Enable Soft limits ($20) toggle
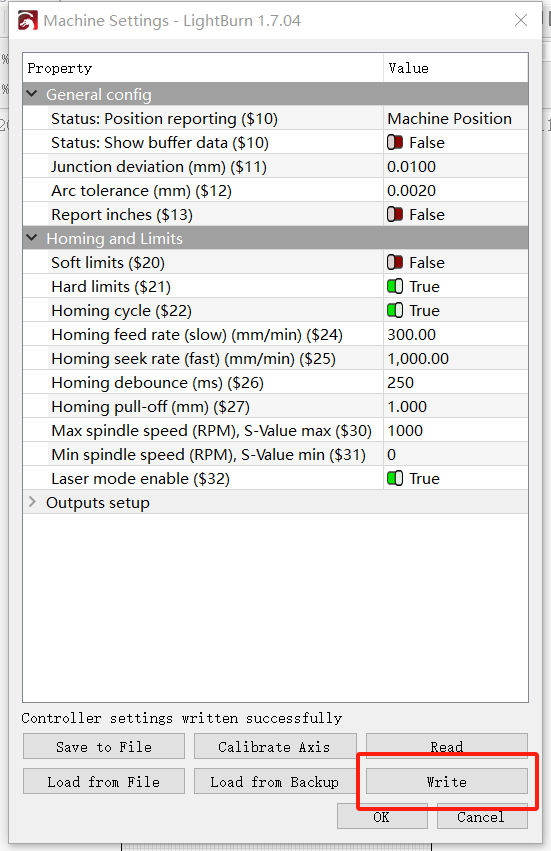Viewport: 551px width, 851px height. 395,263
